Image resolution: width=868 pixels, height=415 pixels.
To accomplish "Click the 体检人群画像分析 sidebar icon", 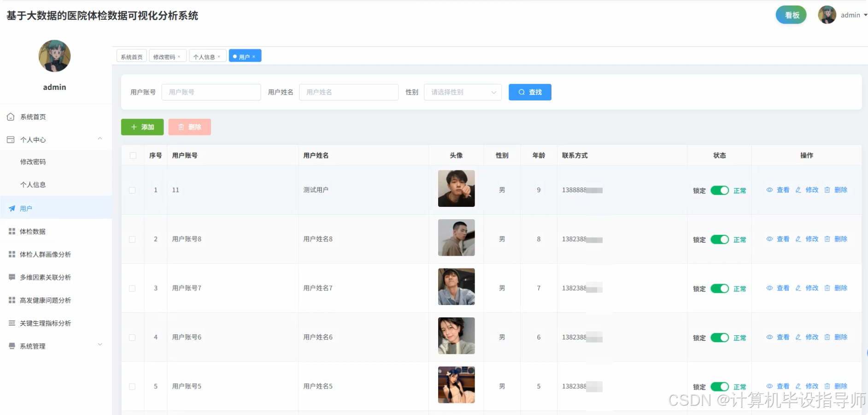I will click(x=11, y=254).
